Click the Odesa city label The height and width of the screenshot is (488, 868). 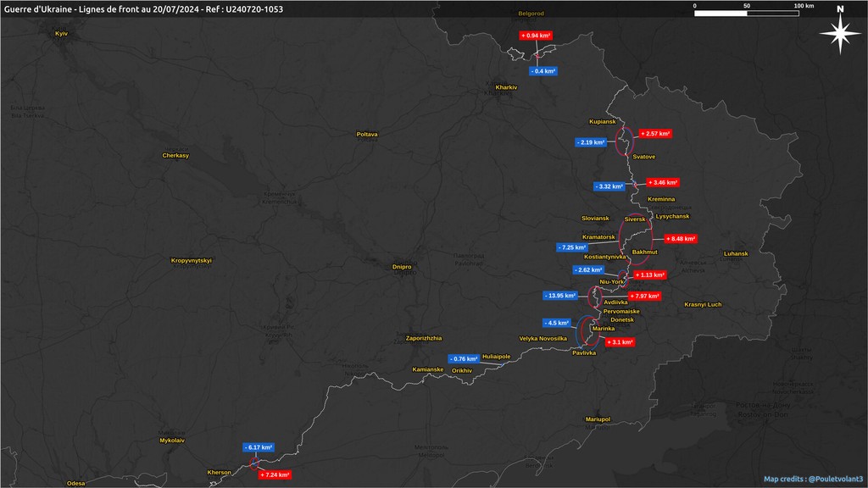pyautogui.click(x=75, y=484)
